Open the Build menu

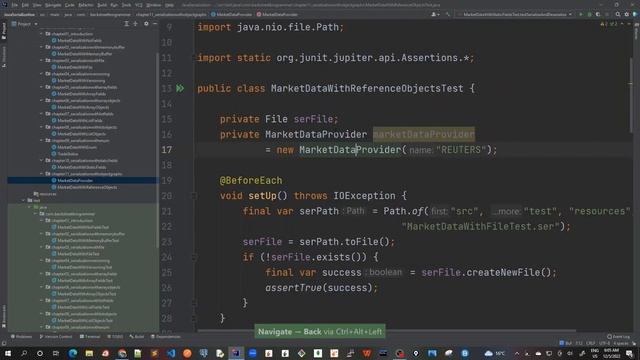(102, 5)
